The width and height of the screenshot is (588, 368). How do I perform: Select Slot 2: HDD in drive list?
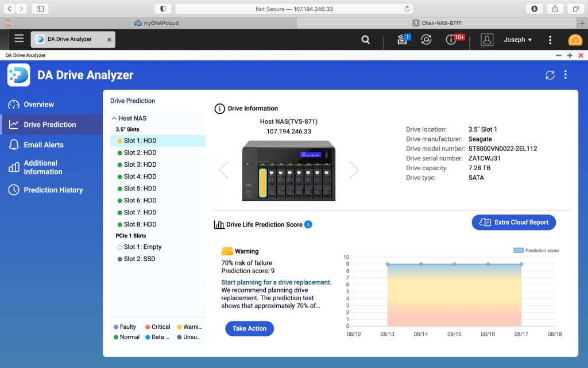(158, 152)
